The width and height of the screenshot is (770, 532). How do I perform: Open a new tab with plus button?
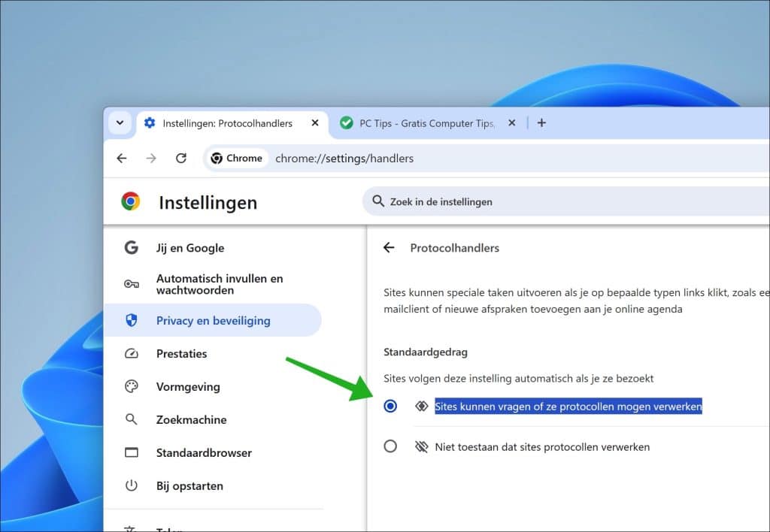coord(541,122)
